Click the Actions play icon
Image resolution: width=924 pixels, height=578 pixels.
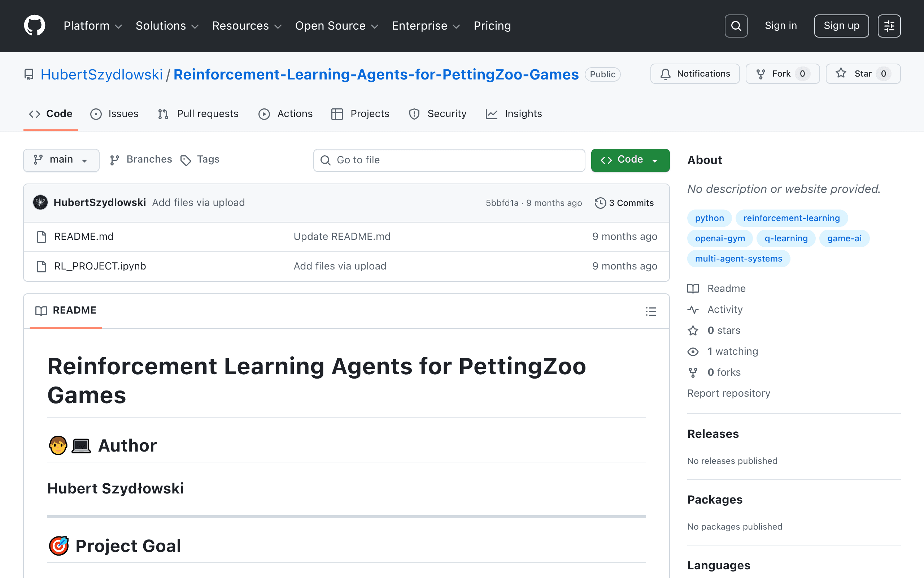tap(264, 114)
